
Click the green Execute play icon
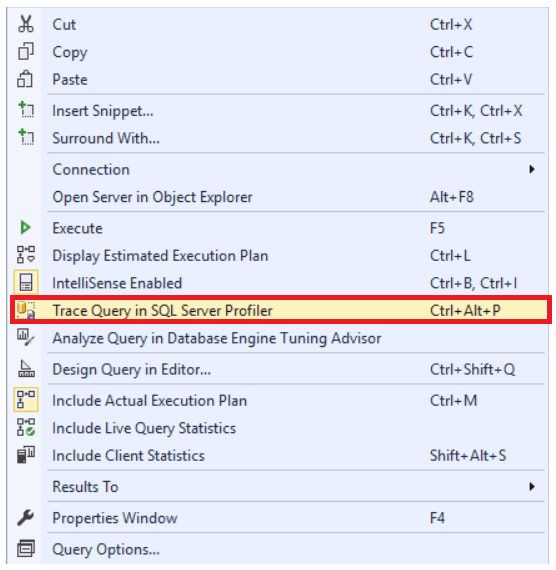point(25,228)
